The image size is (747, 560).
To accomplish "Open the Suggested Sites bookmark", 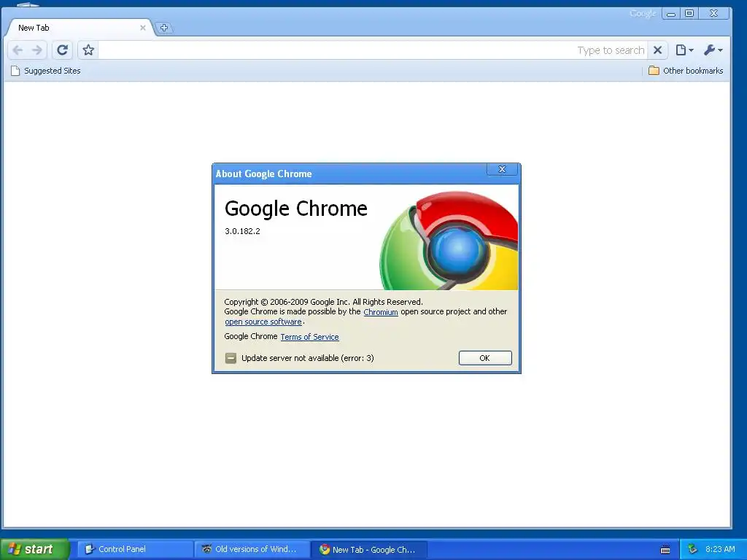I will (x=46, y=71).
